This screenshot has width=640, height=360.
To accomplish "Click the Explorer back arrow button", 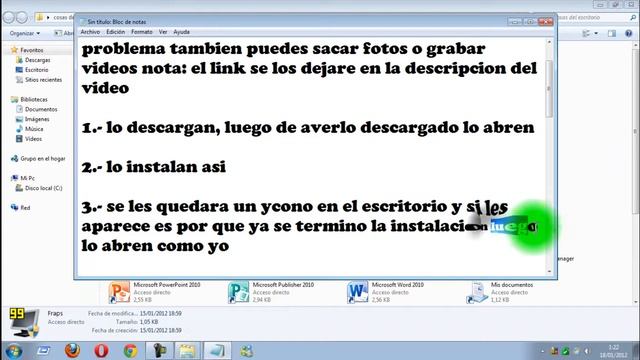I will click(9, 18).
